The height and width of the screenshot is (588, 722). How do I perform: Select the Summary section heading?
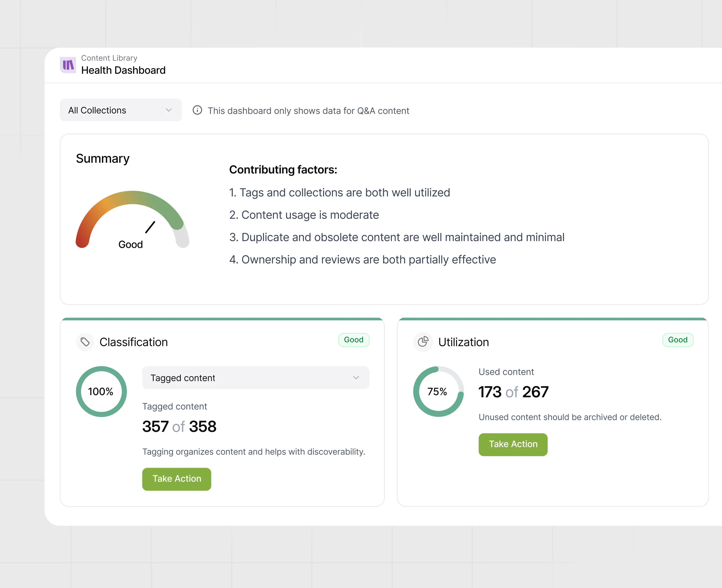[102, 158]
